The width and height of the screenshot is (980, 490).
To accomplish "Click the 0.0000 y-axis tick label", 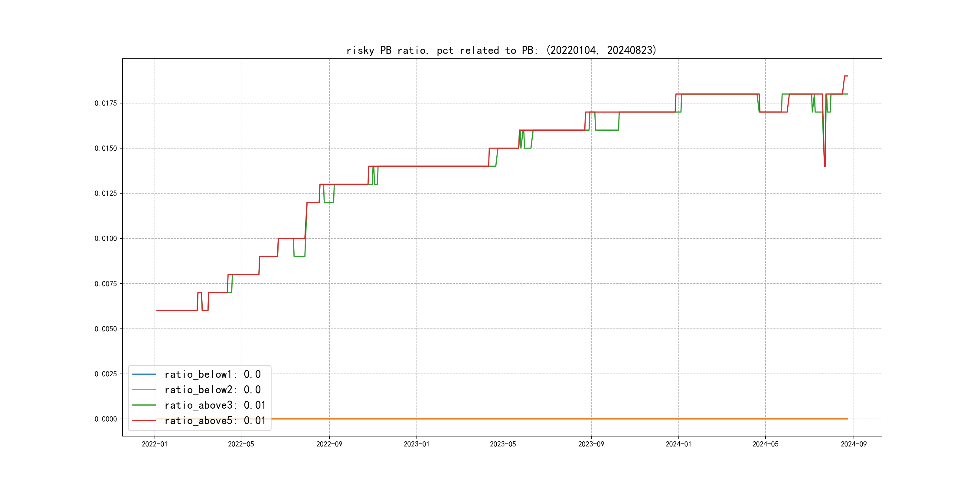I will 106,419.
